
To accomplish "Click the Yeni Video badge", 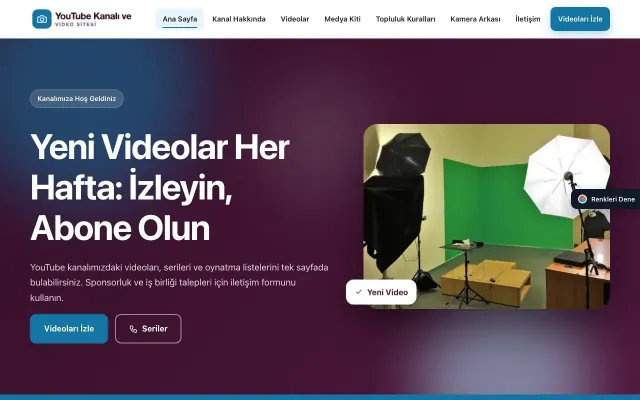I will click(x=381, y=292).
